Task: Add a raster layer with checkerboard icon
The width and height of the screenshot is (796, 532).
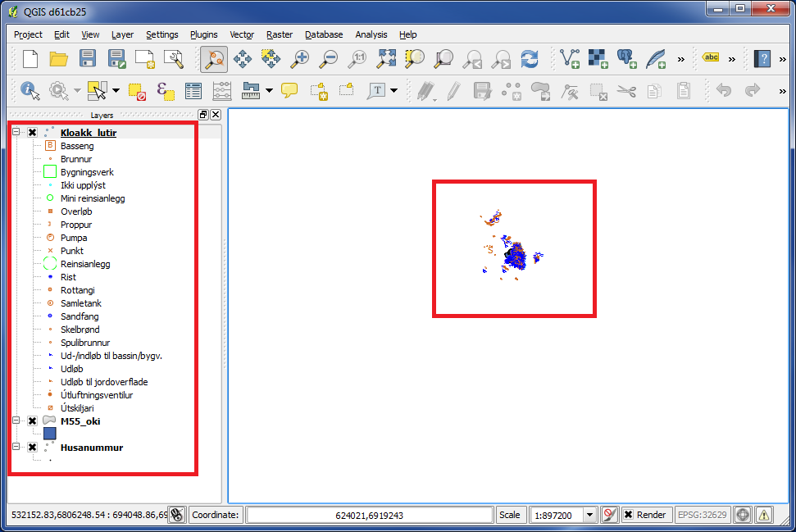Action: point(598,59)
